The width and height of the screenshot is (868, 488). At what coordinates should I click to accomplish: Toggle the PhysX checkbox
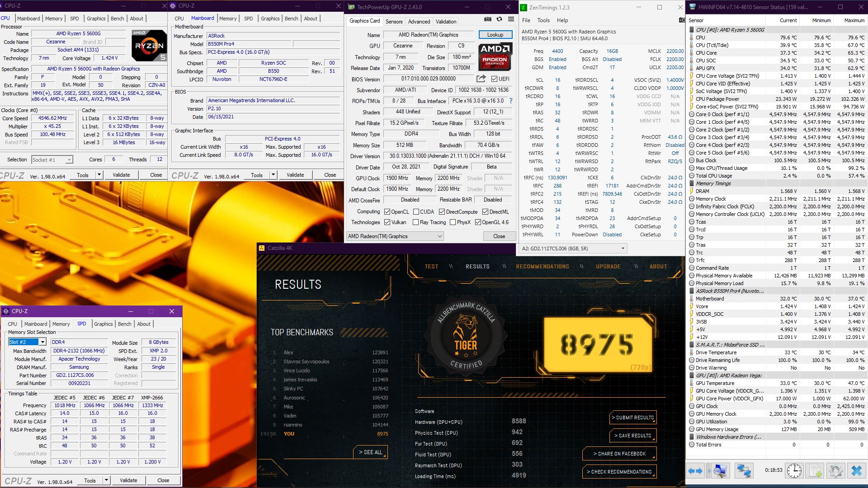tap(453, 222)
